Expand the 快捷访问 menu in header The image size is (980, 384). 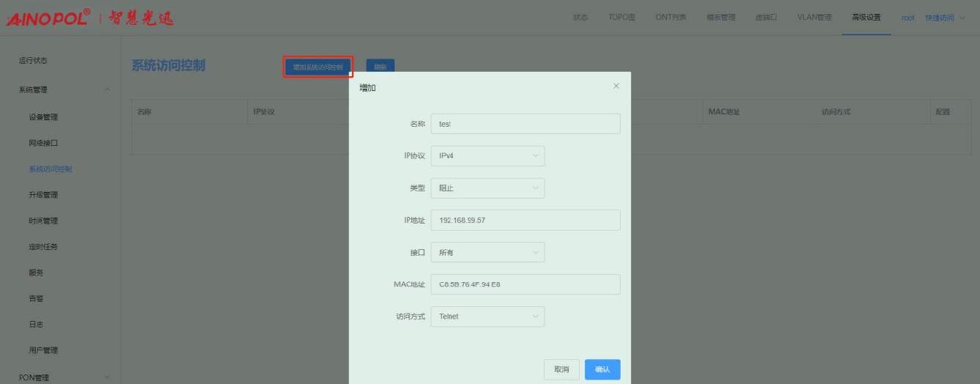(x=943, y=18)
